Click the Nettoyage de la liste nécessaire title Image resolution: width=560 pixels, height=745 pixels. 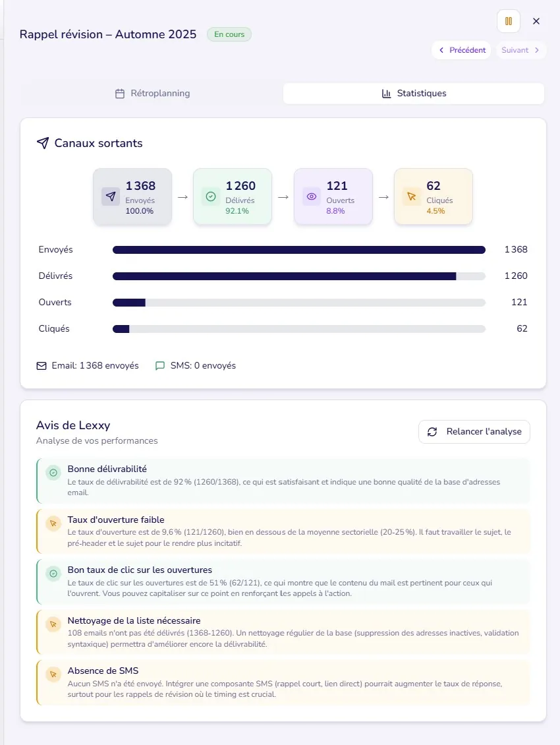(134, 620)
